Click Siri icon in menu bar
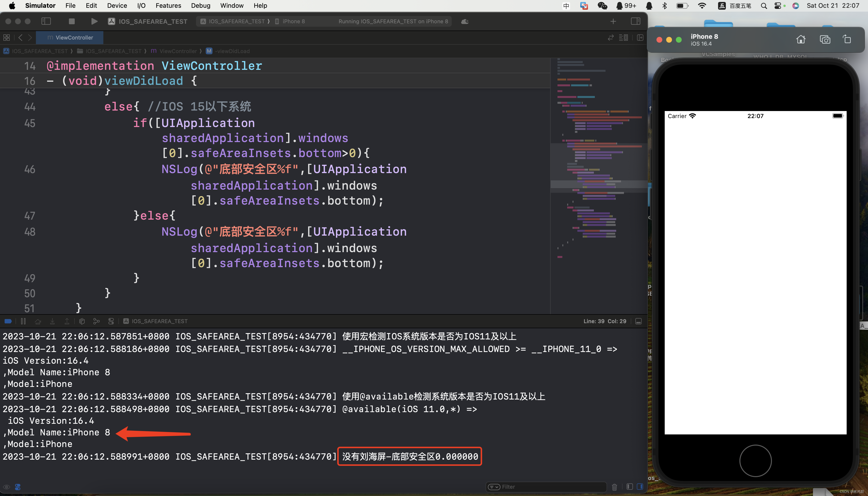This screenshot has width=868, height=496. pos(795,5)
